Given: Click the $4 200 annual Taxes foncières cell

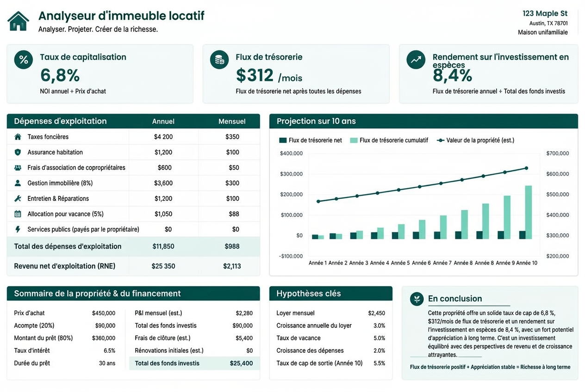Looking at the screenshot, I should coord(163,137).
